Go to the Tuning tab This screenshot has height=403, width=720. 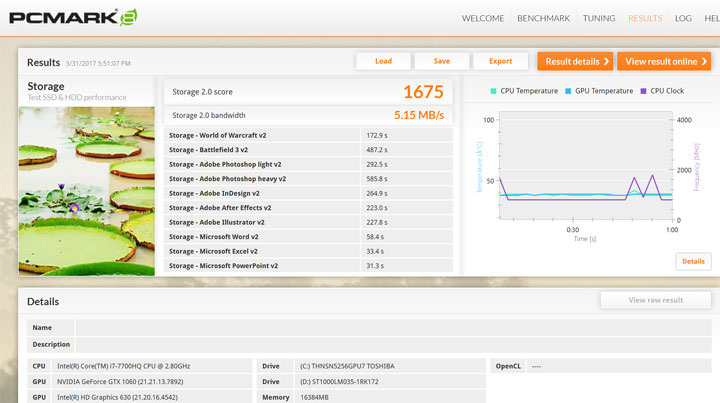[599, 18]
